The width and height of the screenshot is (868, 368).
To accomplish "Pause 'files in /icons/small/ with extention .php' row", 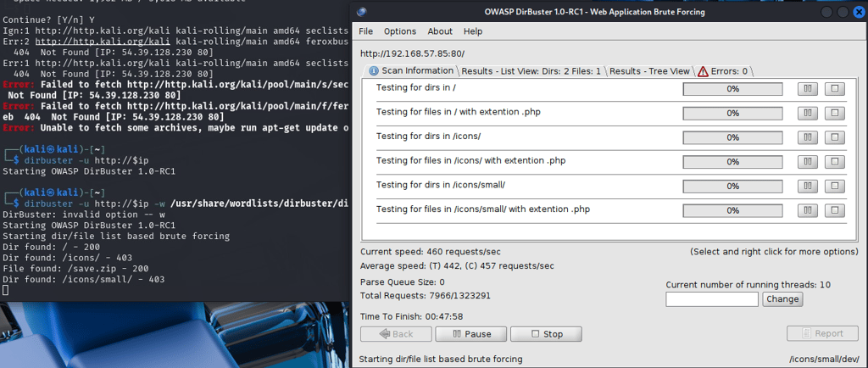I will pos(808,210).
